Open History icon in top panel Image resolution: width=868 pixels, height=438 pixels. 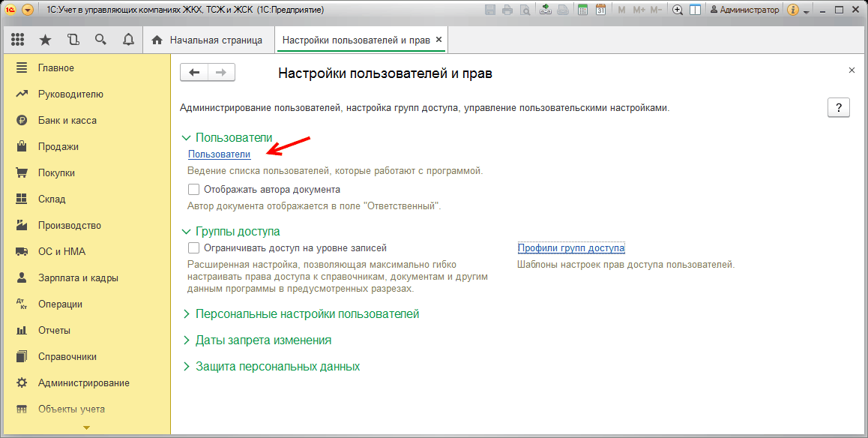pos(73,40)
